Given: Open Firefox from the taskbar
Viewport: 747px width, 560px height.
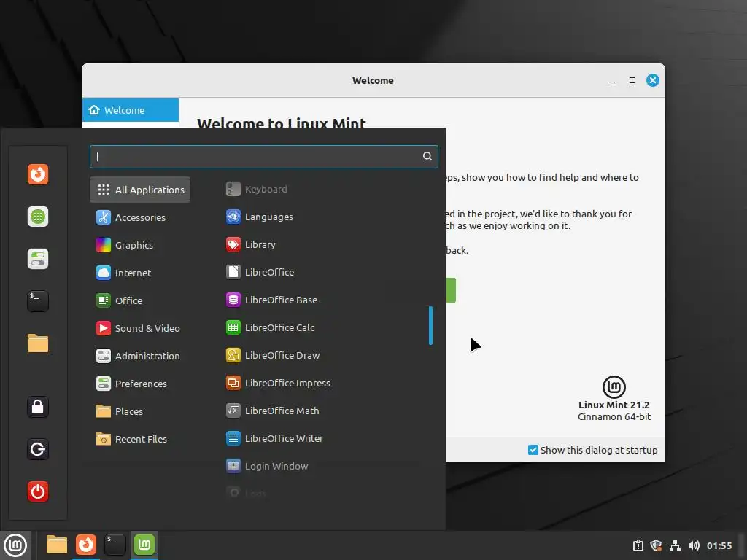Looking at the screenshot, I should [x=86, y=545].
